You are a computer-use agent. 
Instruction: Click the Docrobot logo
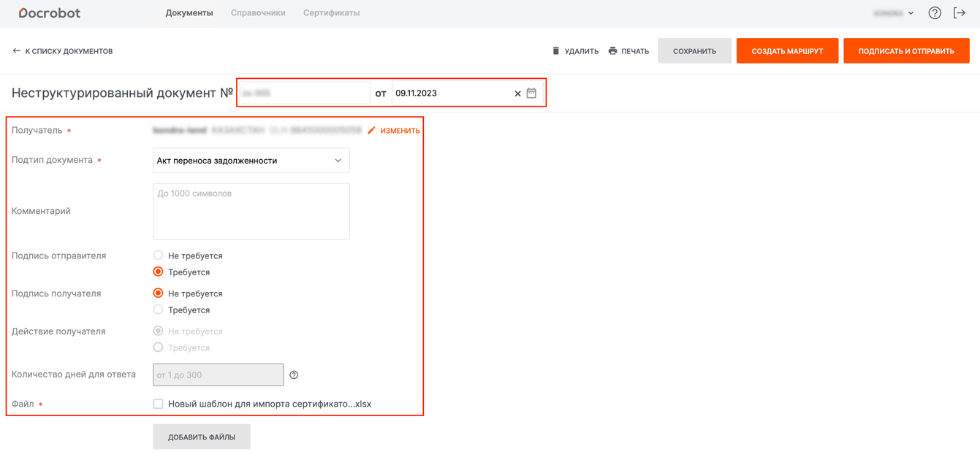pos(50,13)
